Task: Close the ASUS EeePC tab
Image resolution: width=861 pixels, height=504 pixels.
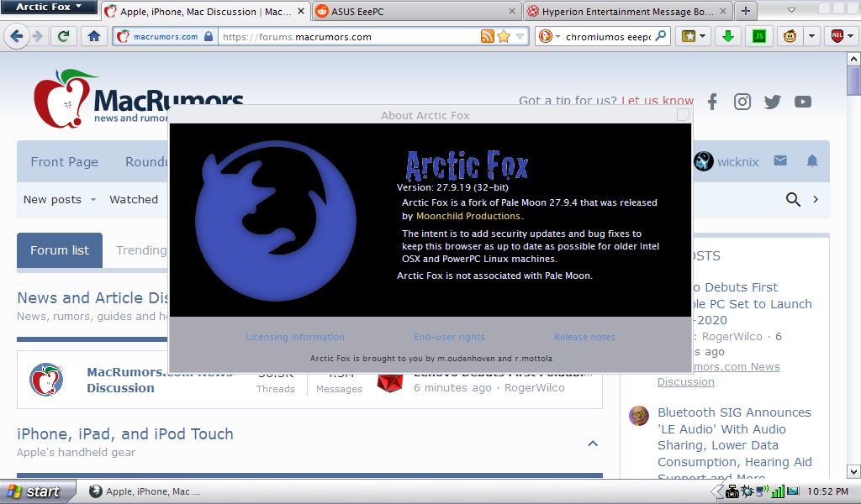Action: (x=512, y=11)
